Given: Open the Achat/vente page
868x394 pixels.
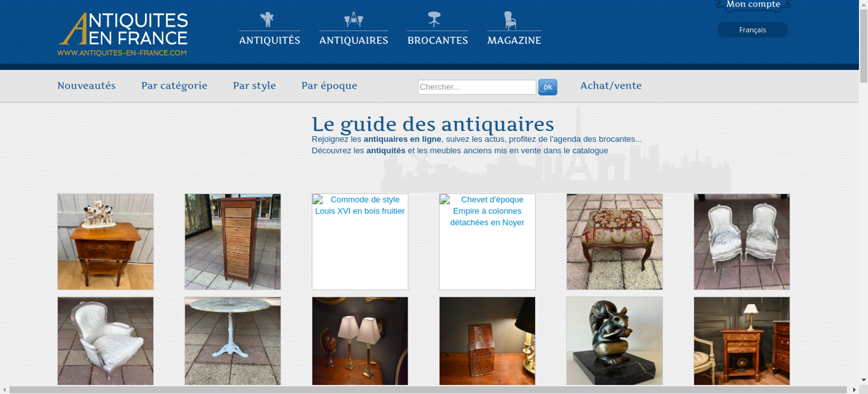Looking at the screenshot, I should pos(611,85).
